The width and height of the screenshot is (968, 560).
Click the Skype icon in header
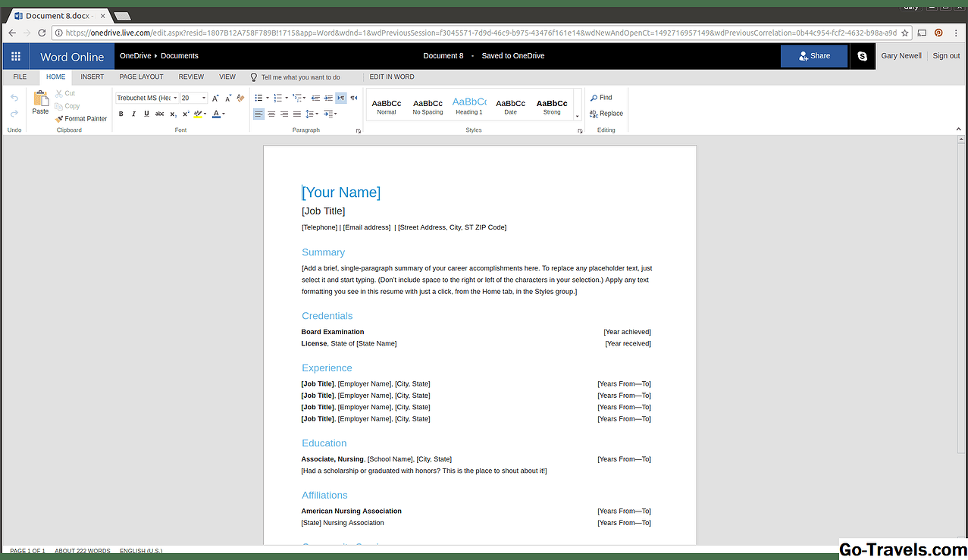click(x=862, y=56)
